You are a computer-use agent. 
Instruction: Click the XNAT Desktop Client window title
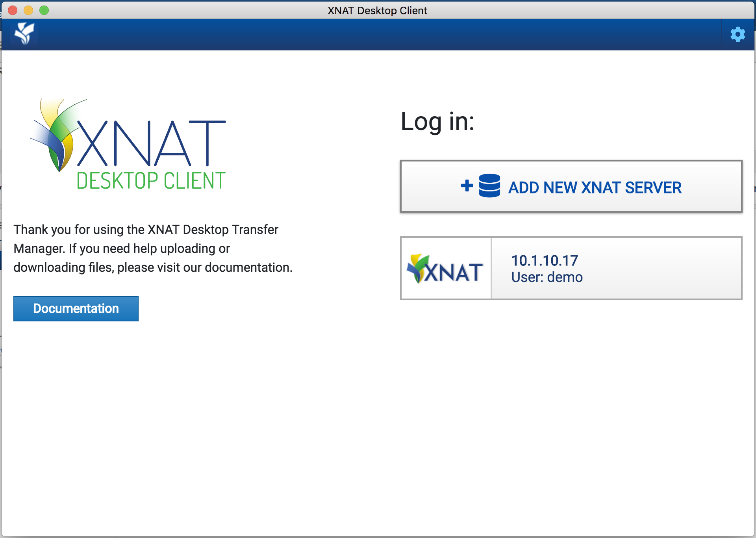pos(377,10)
